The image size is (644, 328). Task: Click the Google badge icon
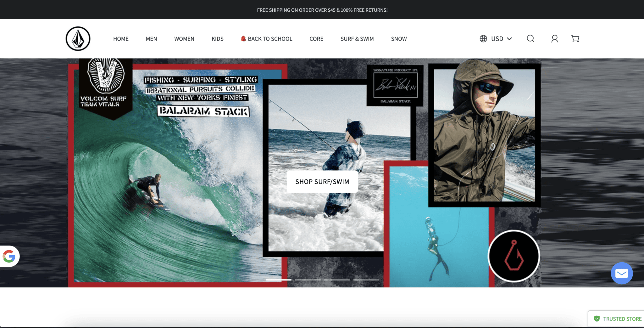coord(9,256)
